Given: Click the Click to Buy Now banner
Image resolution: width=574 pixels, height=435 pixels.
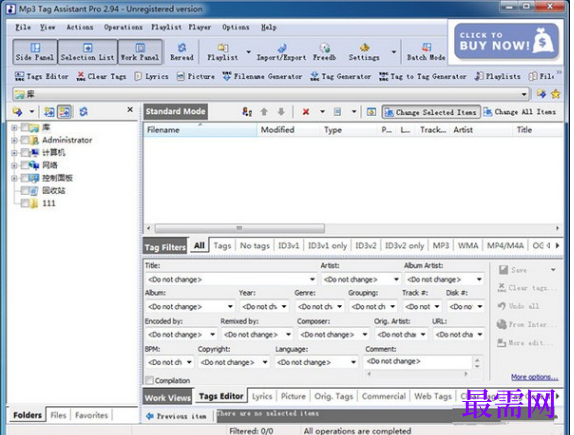Looking at the screenshot, I should pos(506,41).
